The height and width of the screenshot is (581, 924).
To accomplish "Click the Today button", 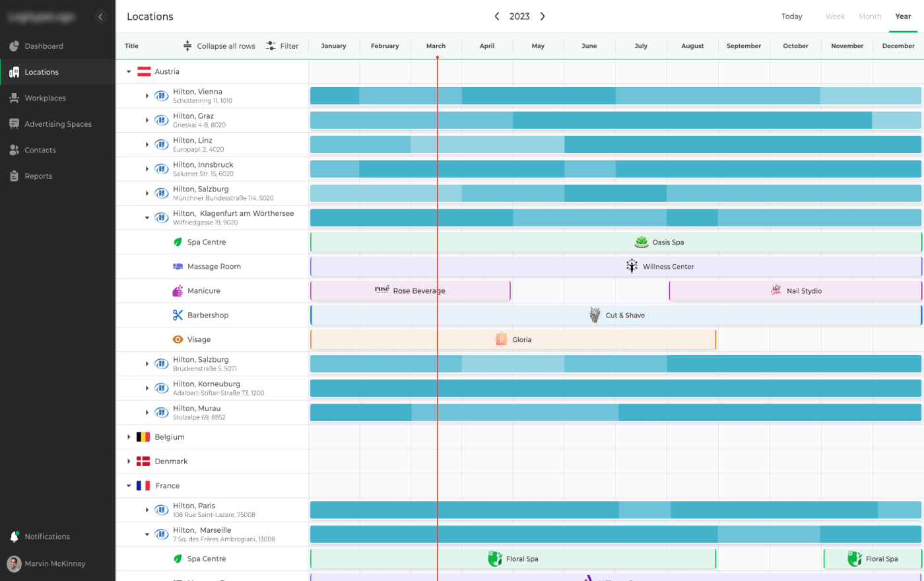I will pos(791,16).
